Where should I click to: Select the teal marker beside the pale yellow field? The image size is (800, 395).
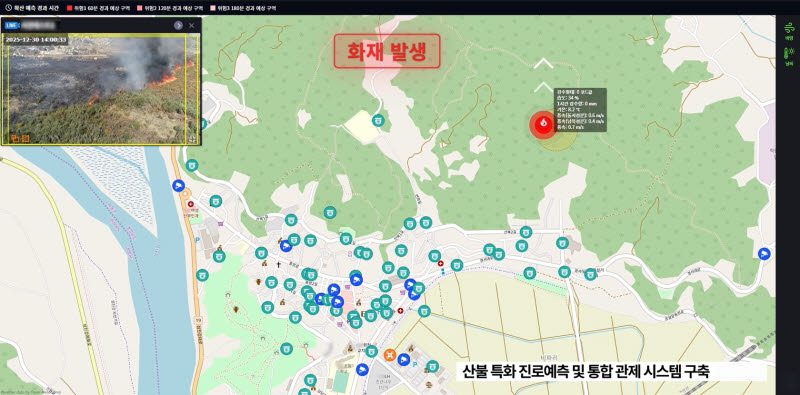tap(378, 120)
